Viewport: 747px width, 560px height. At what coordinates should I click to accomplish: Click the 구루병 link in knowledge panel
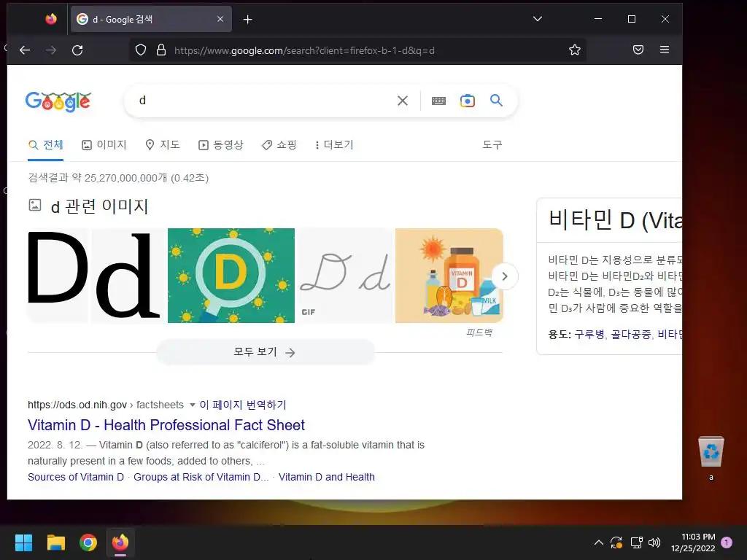click(589, 335)
